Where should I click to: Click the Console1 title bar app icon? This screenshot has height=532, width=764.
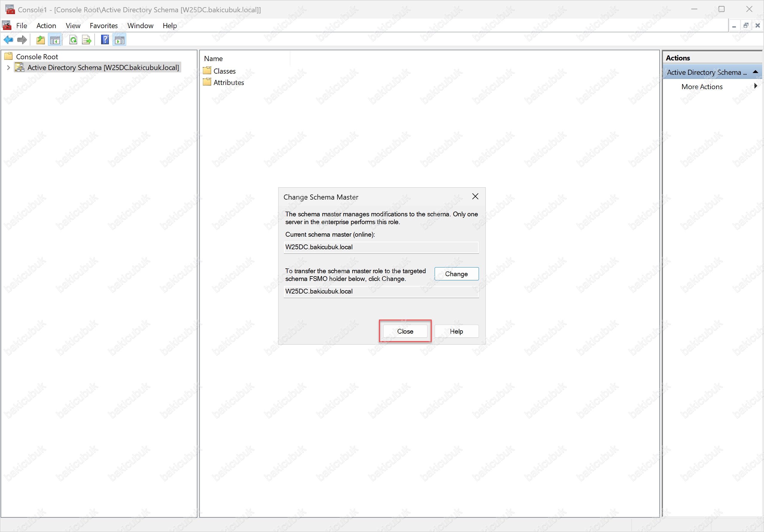[10, 9]
